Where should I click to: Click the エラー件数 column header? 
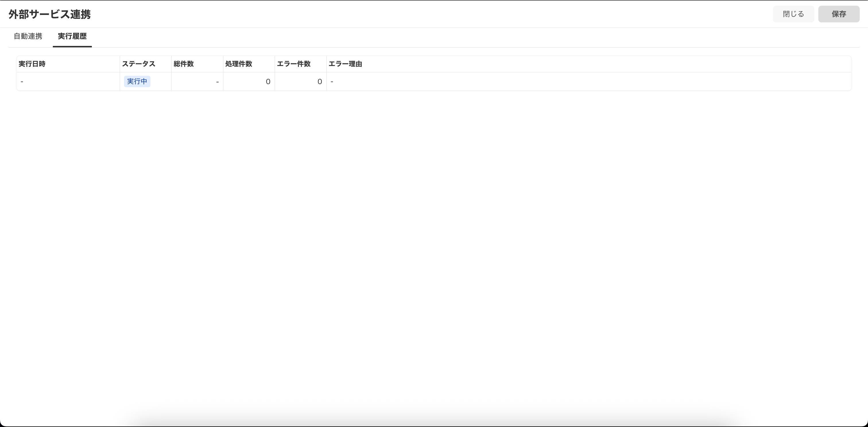[293, 64]
